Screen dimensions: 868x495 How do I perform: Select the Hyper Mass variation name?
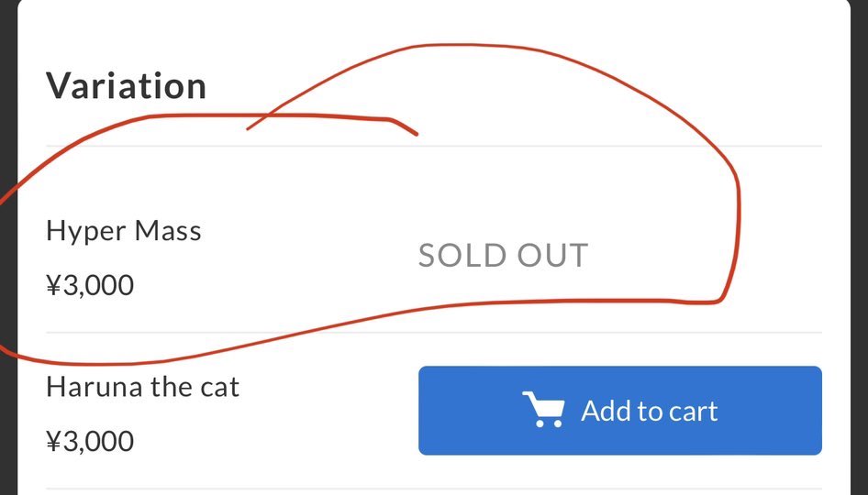click(x=123, y=231)
